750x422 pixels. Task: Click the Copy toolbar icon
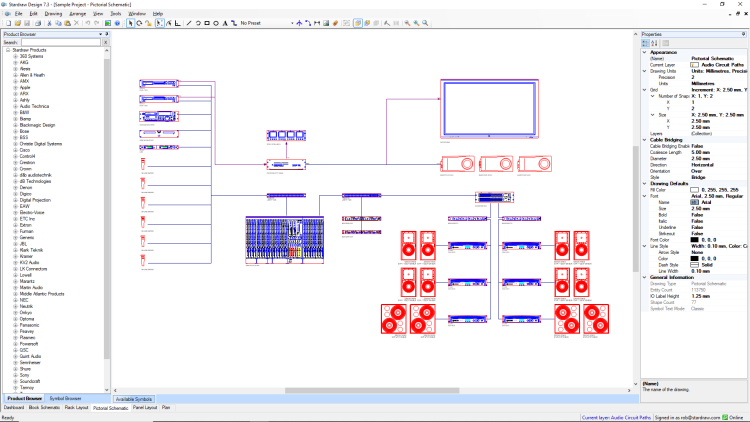pos(58,23)
